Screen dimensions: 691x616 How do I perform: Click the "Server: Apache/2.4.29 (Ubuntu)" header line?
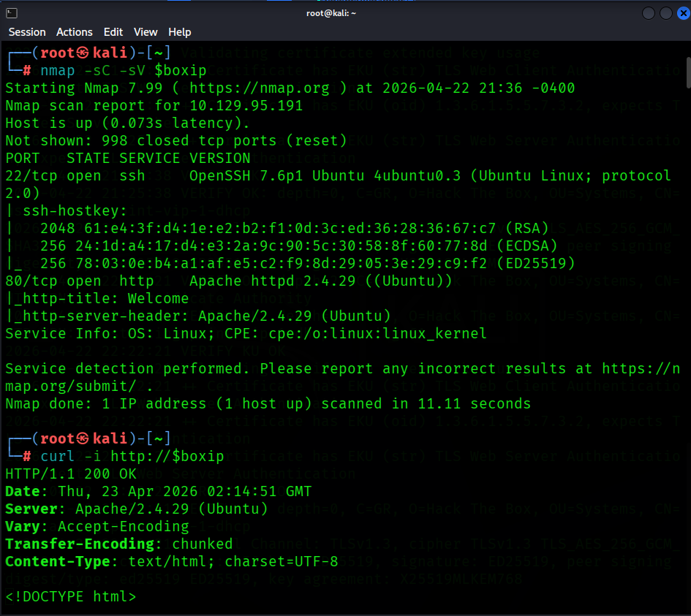click(137, 509)
